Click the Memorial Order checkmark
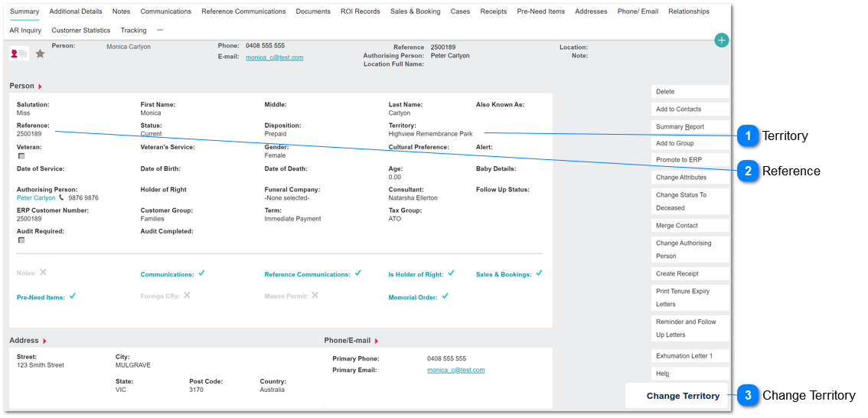 [445, 296]
